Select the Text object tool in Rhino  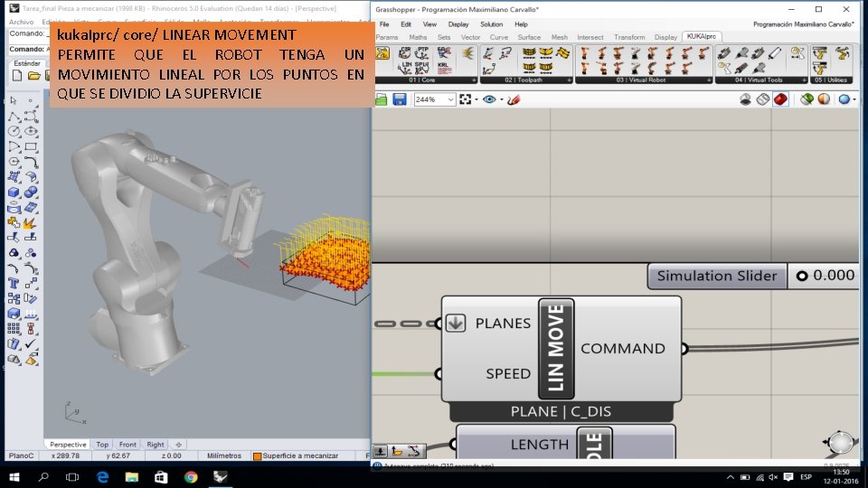tap(14, 283)
